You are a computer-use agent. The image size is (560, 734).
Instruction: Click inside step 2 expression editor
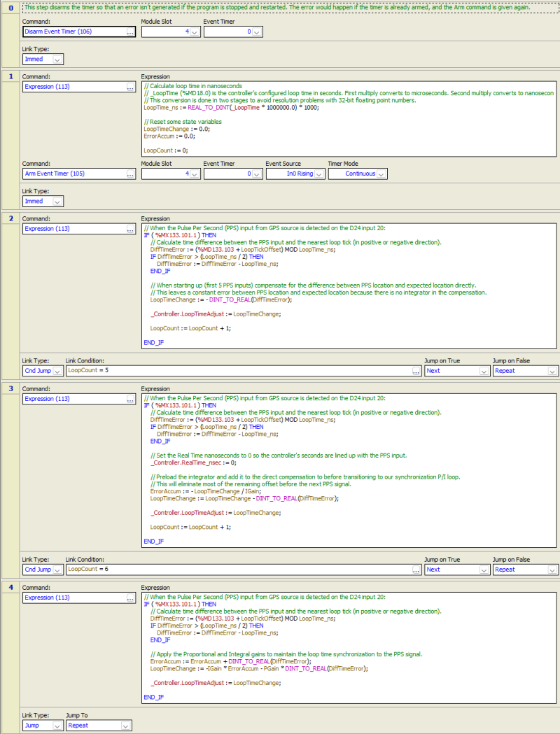349,286
